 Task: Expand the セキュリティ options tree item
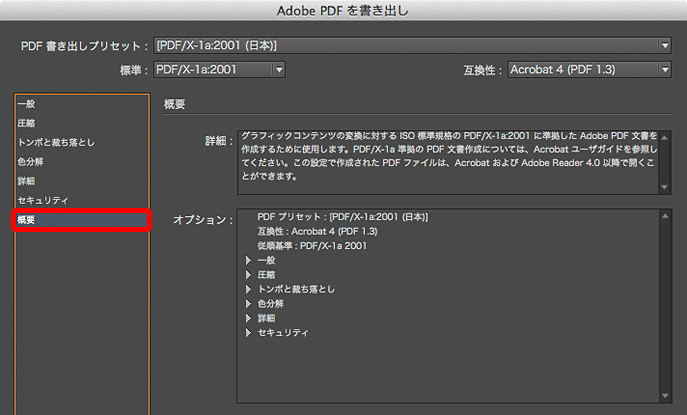[248, 333]
